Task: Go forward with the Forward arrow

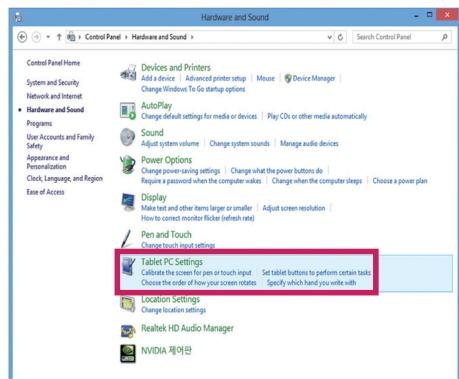Action: pyautogui.click(x=36, y=37)
